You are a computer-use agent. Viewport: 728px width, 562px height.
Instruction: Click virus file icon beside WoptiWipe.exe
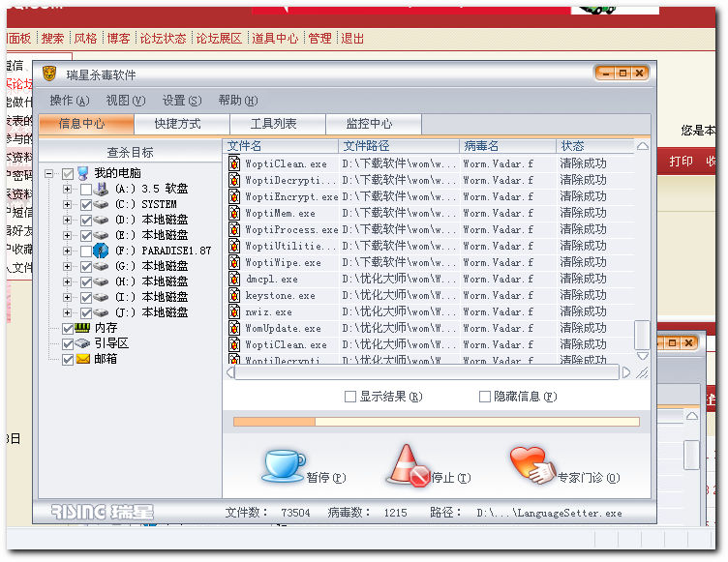pos(234,262)
